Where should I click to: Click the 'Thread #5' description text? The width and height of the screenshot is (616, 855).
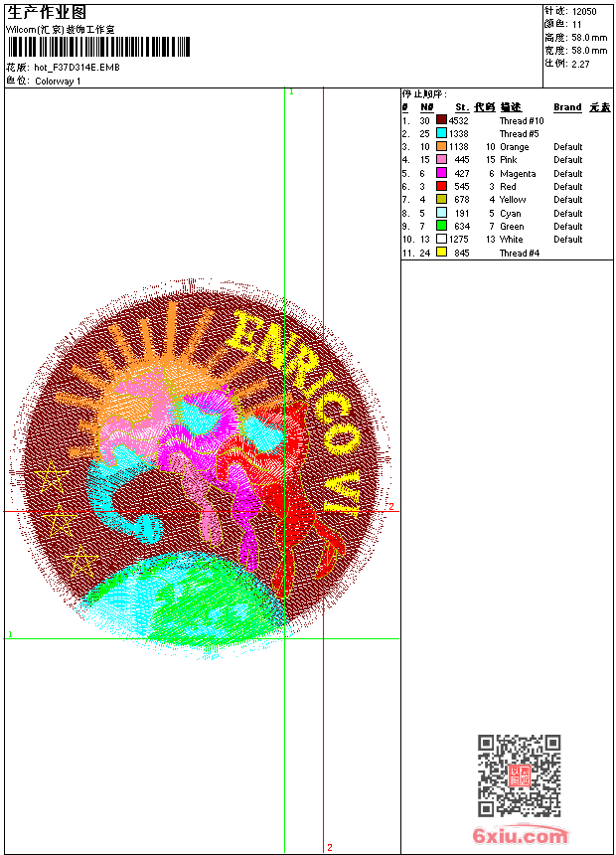pyautogui.click(x=519, y=133)
